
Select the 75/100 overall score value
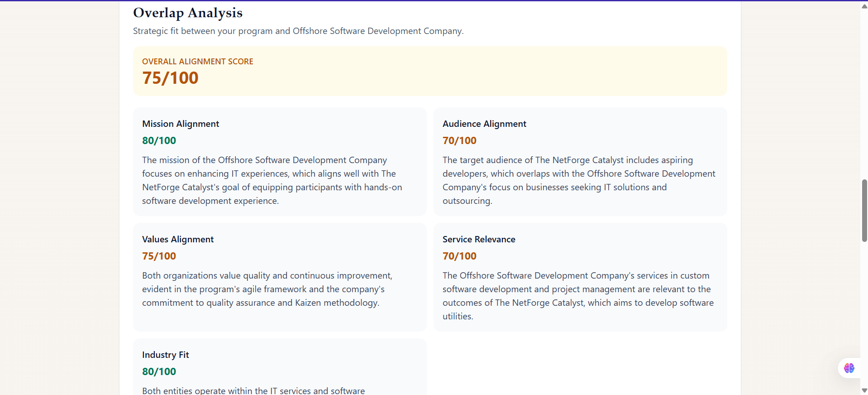pyautogui.click(x=170, y=78)
